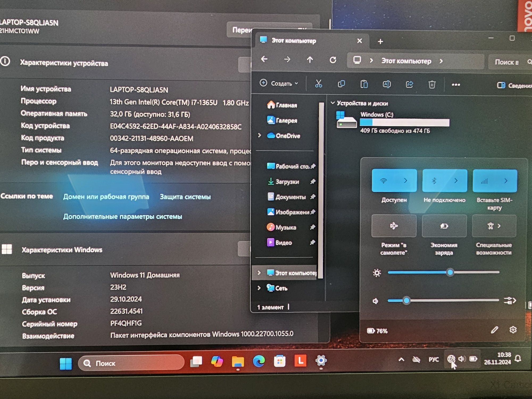
Task: Launch Microsoft Edge from the taskbar
Action: coord(259,361)
